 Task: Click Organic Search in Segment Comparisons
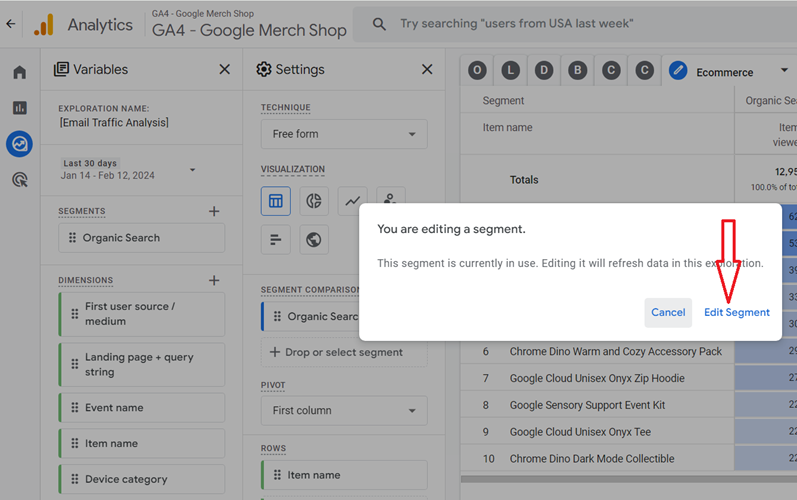coord(310,317)
